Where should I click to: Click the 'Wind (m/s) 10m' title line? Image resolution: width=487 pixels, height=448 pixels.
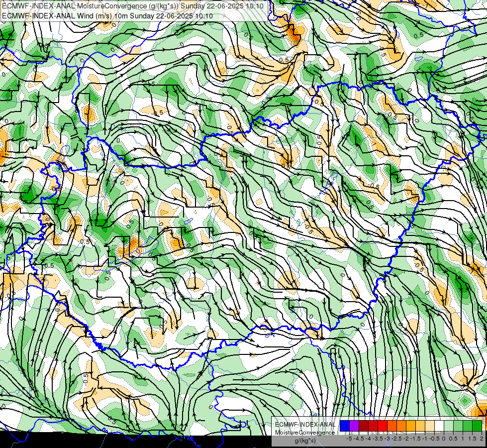(x=107, y=16)
